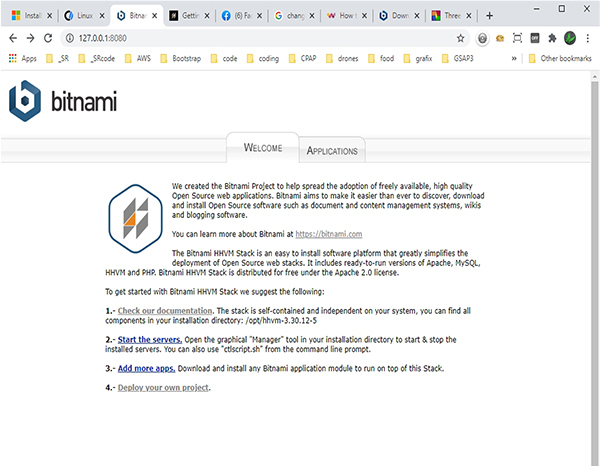The width and height of the screenshot is (600, 466).
Task: Select the Applications page tab
Action: [x=332, y=151]
